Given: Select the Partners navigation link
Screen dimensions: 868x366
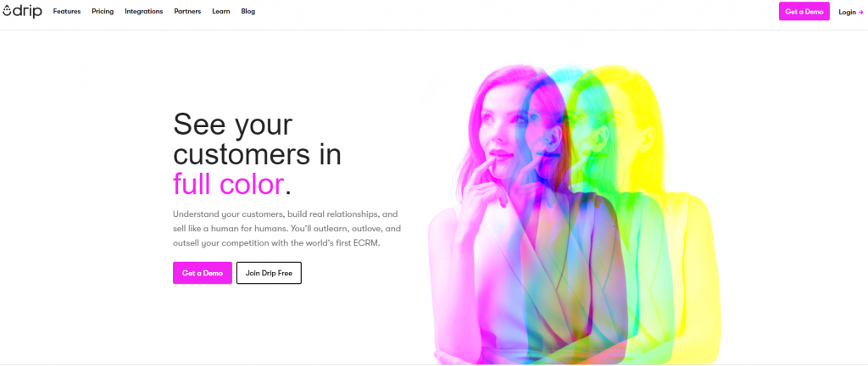Looking at the screenshot, I should point(187,12).
